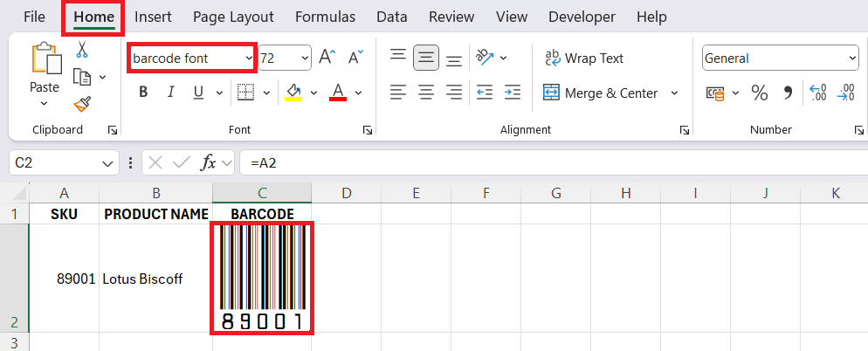
Task: Decrease decimal places icon
Action: pos(846,93)
